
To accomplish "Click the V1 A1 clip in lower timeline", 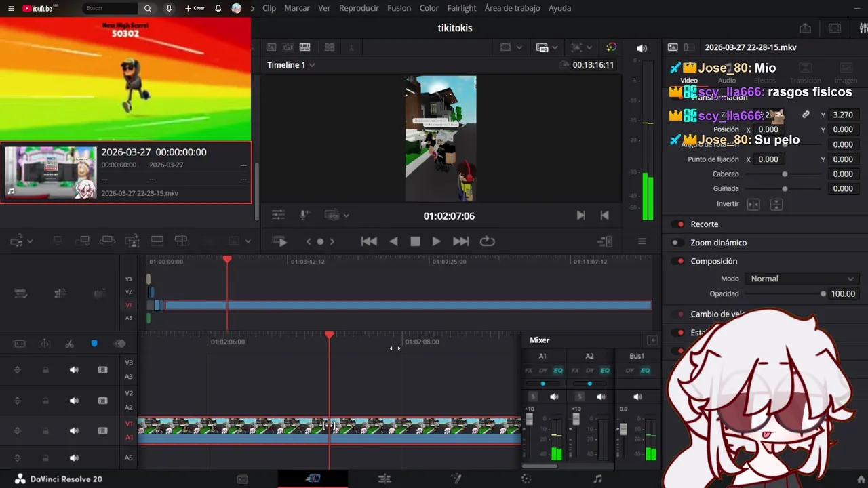I will 329,431.
